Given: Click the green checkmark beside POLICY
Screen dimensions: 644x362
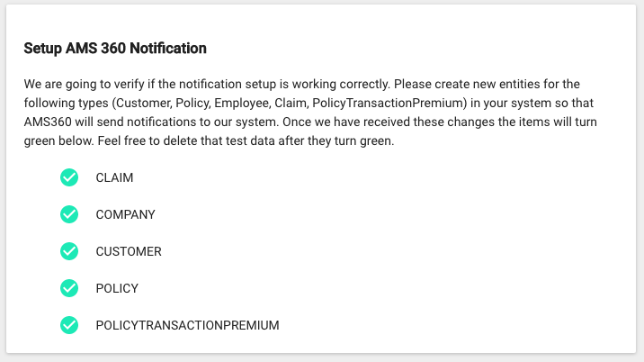Looking at the screenshot, I should coord(69,288).
